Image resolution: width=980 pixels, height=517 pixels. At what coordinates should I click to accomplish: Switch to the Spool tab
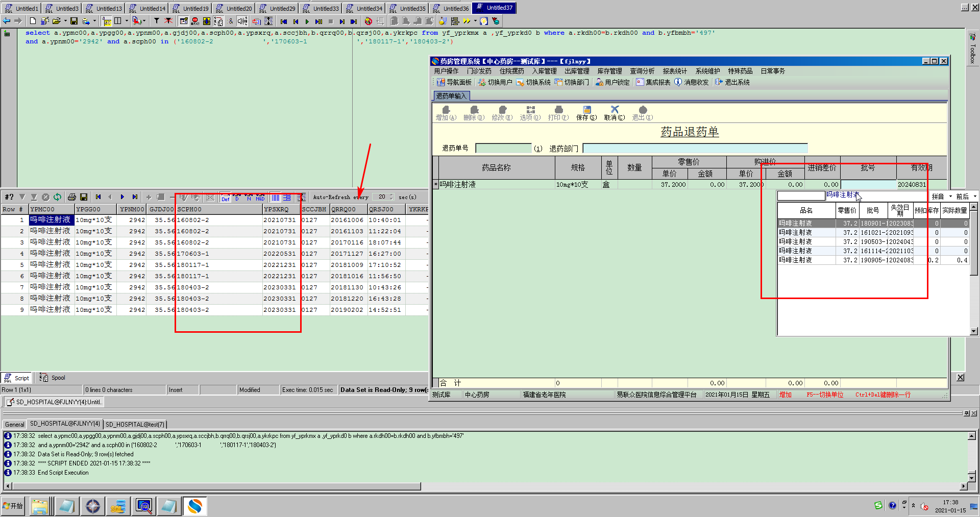pos(53,378)
